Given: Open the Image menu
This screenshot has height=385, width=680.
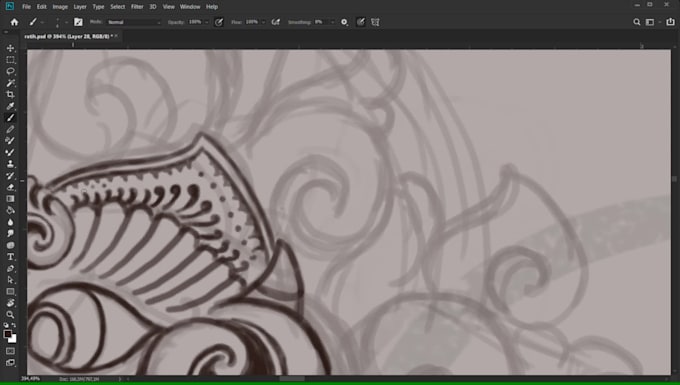Looking at the screenshot, I should coord(60,7).
